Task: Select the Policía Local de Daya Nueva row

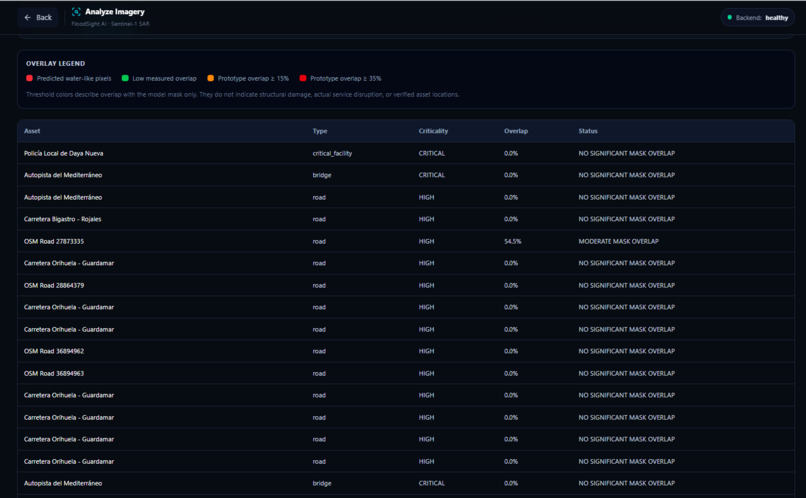Action: tap(406, 153)
